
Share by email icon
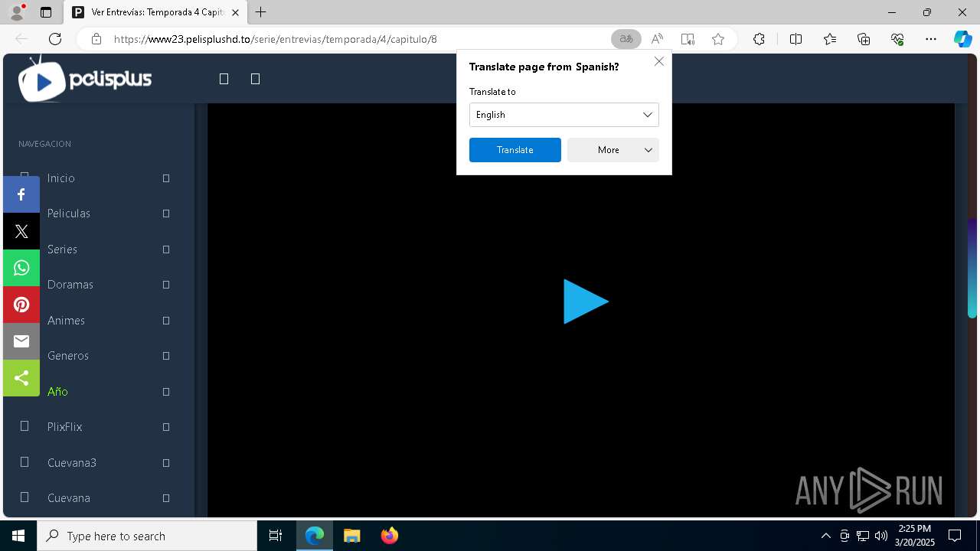pyautogui.click(x=21, y=341)
